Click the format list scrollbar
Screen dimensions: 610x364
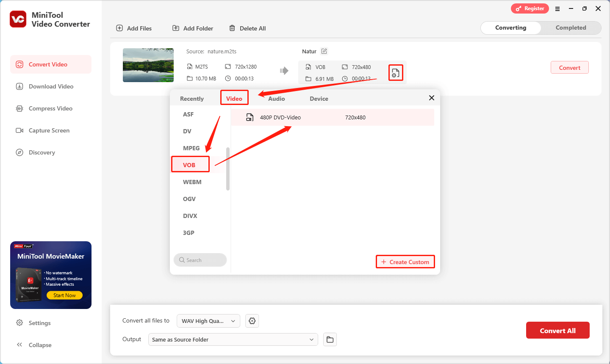[x=228, y=169]
